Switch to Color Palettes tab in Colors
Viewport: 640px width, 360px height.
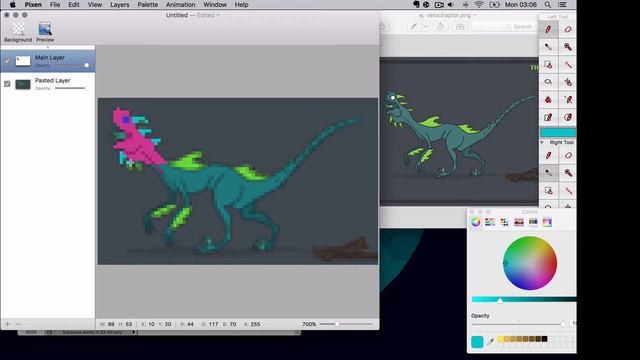pyautogui.click(x=504, y=222)
